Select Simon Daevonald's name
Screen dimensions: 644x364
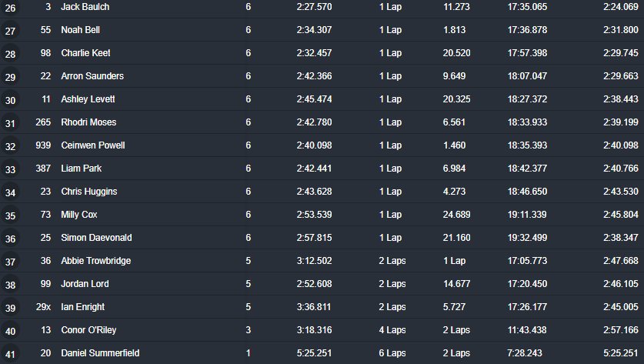(96, 238)
